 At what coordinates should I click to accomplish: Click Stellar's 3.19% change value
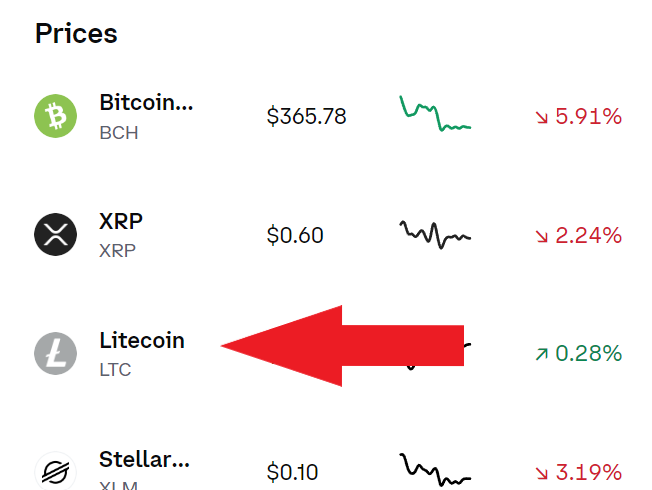(x=578, y=472)
